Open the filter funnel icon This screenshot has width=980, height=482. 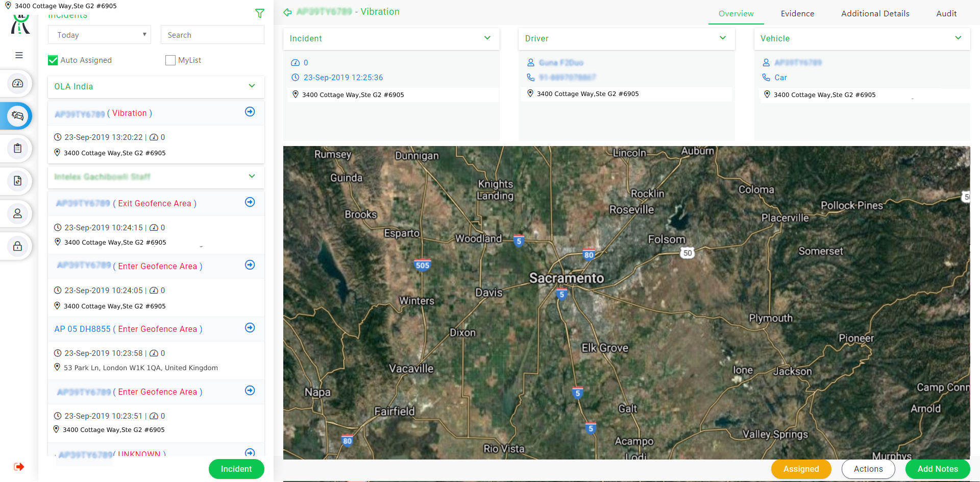pyautogui.click(x=260, y=13)
